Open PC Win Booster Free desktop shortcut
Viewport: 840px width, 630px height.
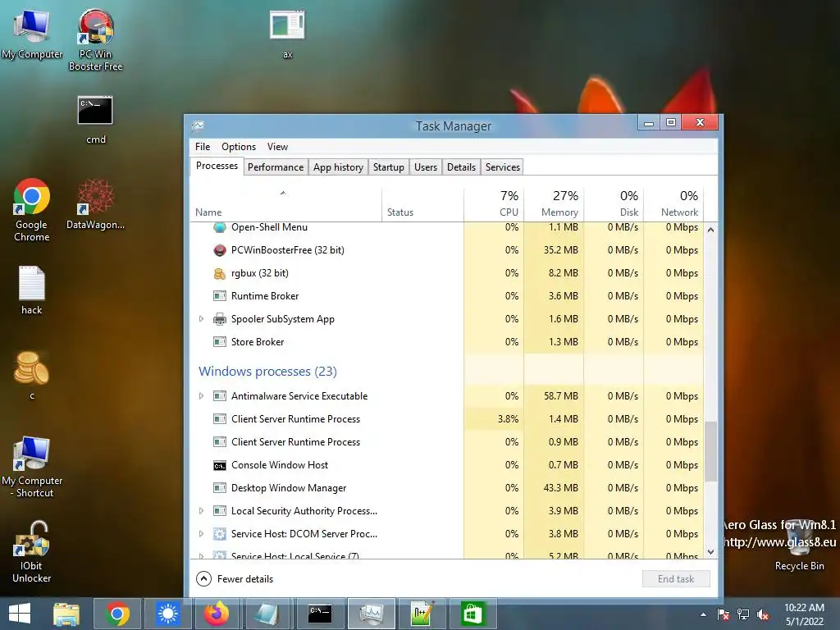[x=95, y=39]
